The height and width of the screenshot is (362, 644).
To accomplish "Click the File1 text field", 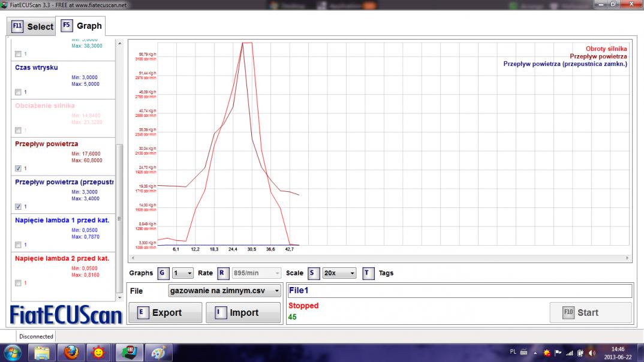I will [459, 291].
